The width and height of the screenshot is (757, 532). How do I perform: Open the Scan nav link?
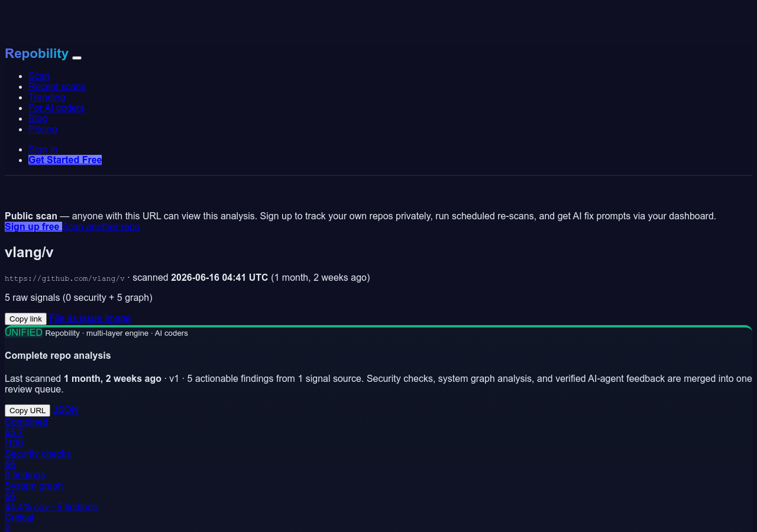tap(39, 76)
